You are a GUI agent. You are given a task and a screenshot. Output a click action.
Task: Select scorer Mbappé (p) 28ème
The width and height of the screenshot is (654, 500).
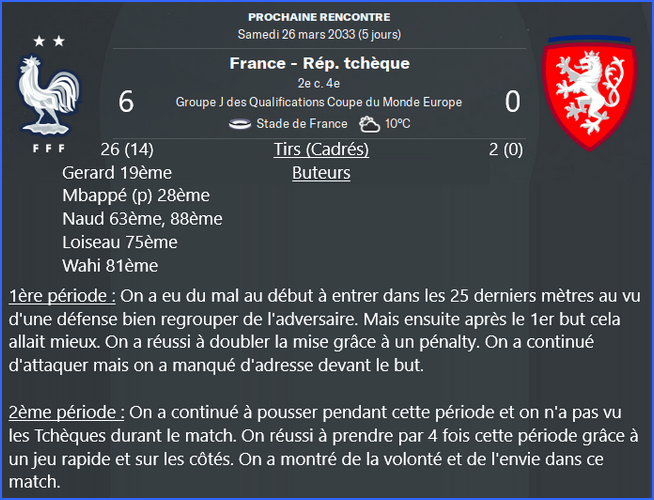click(136, 196)
